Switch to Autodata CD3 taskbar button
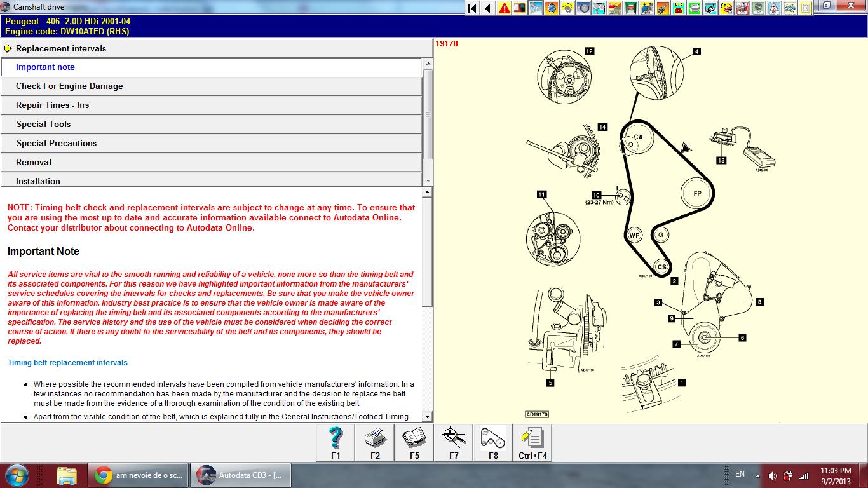Viewport: 868px width, 488px height. [241, 475]
